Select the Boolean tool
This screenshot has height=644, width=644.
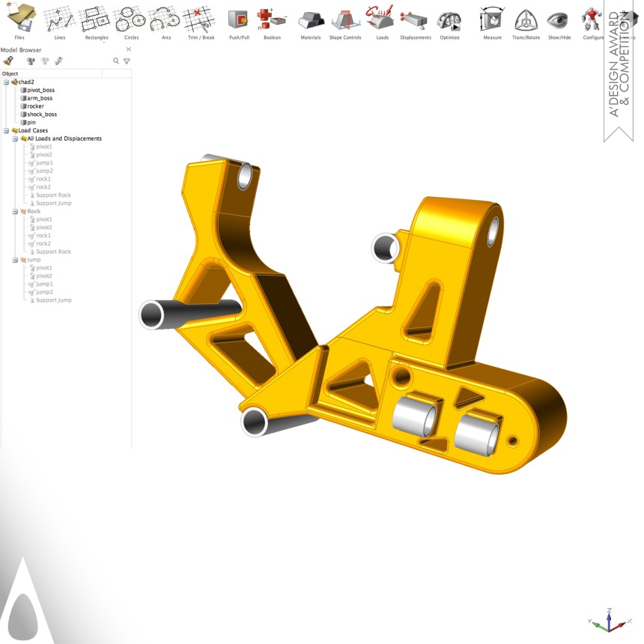pos(272,19)
